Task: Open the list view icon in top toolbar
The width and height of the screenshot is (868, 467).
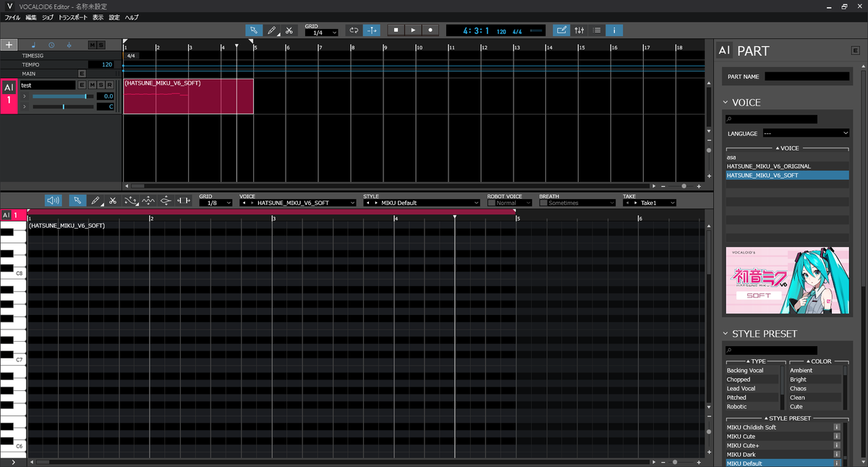Action: pos(597,30)
